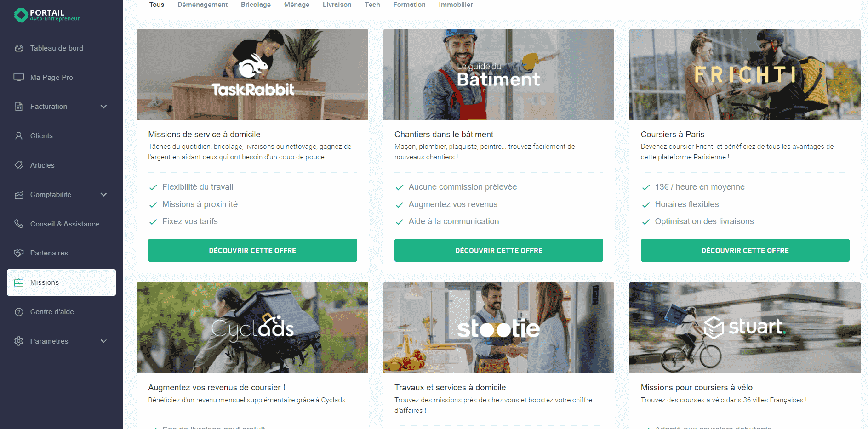Screen dimensions: 868x429
Task: Discover the TaskRabbit offer button
Action: (252, 250)
